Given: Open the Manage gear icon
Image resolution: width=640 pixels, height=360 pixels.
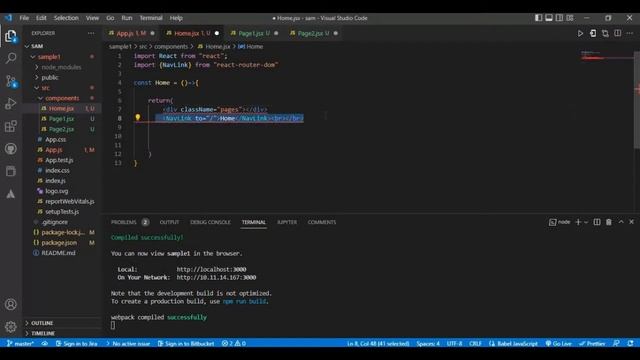Looking at the screenshot, I should (11, 327).
